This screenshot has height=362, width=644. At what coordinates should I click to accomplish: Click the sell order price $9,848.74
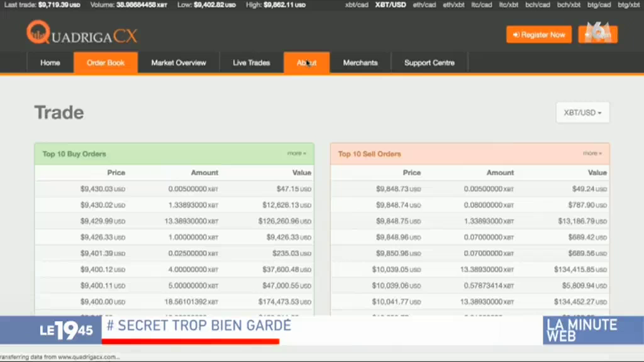pyautogui.click(x=398, y=205)
